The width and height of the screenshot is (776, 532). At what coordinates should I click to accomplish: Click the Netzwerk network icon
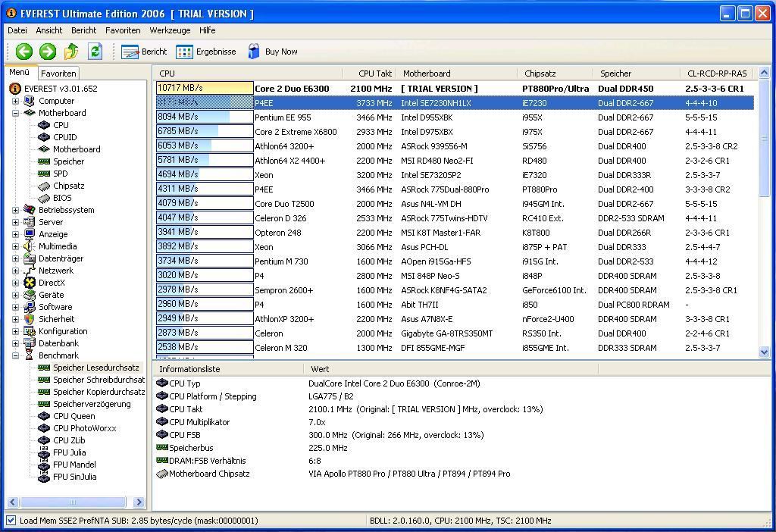pos(30,271)
